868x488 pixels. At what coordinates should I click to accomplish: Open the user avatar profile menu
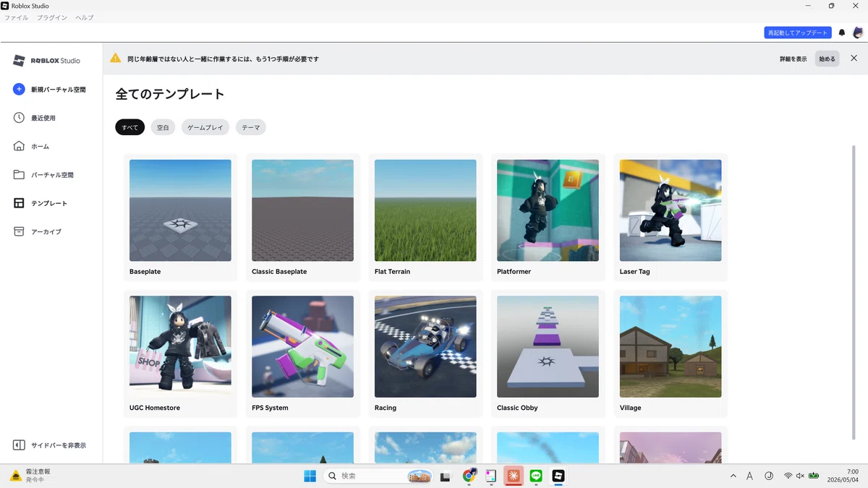[x=857, y=33]
